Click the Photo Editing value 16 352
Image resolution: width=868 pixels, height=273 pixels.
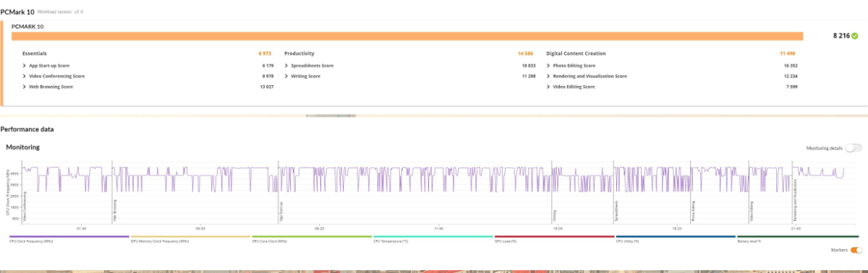coord(790,66)
